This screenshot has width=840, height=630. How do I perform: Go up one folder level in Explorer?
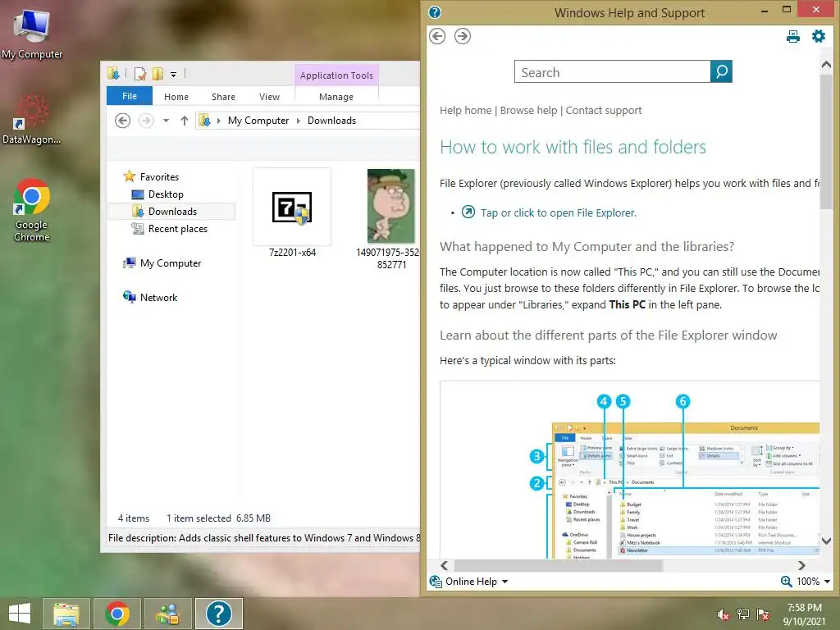pyautogui.click(x=185, y=121)
